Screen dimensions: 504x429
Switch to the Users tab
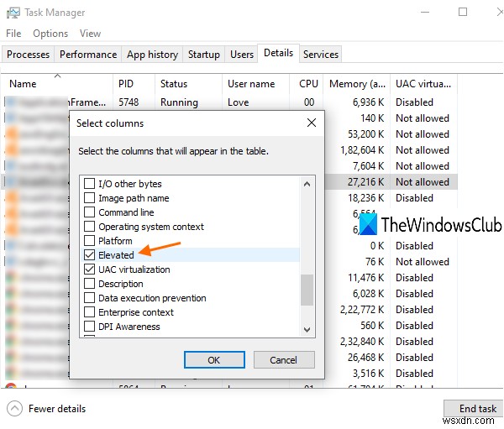point(242,55)
